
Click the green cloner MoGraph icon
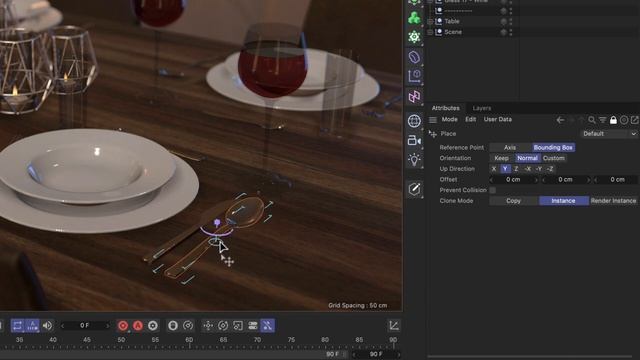point(414,18)
